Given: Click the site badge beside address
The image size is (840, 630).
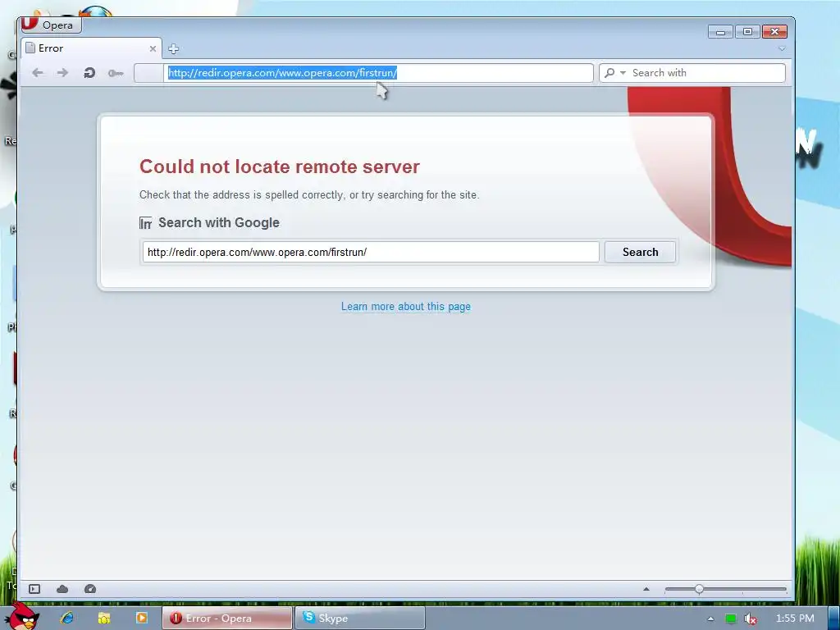Looking at the screenshot, I should pyautogui.click(x=148, y=73).
